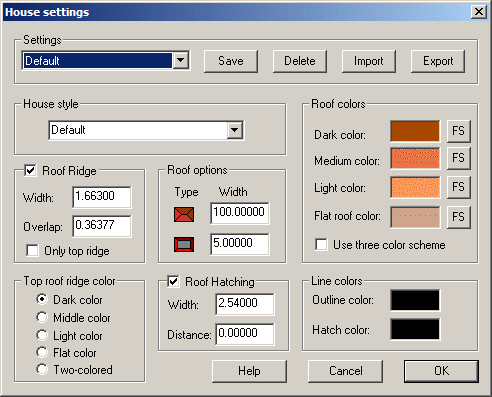492x397 pixels.
Task: Click roof options width field 5.00000
Action: point(240,244)
